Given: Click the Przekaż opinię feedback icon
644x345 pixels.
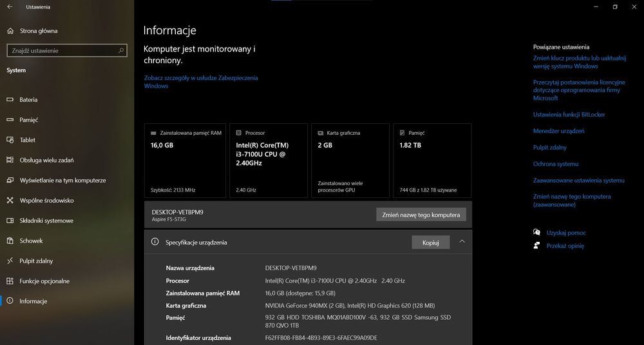Looking at the screenshot, I should click(536, 246).
